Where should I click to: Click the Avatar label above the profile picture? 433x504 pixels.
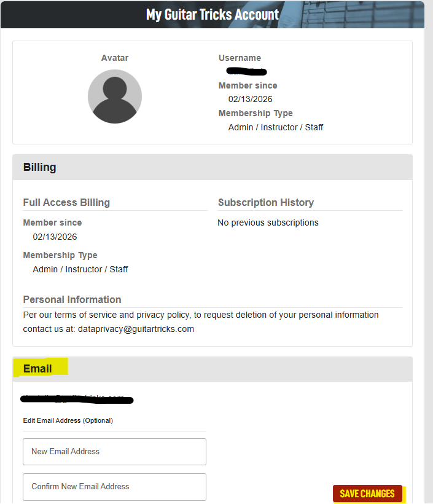point(115,58)
